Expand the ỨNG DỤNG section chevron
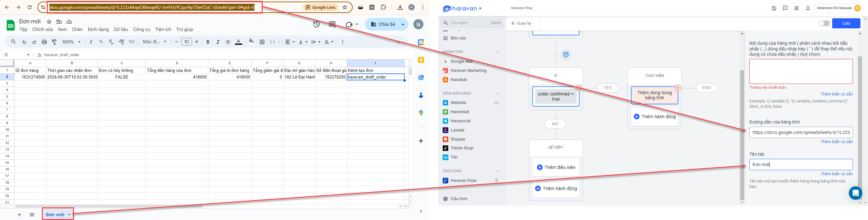The width and height of the screenshot is (868, 220). (x=497, y=171)
